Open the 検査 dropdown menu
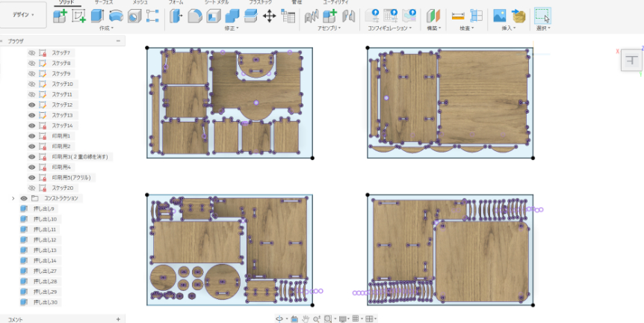Screen dimensions: 644x323 click(467, 28)
